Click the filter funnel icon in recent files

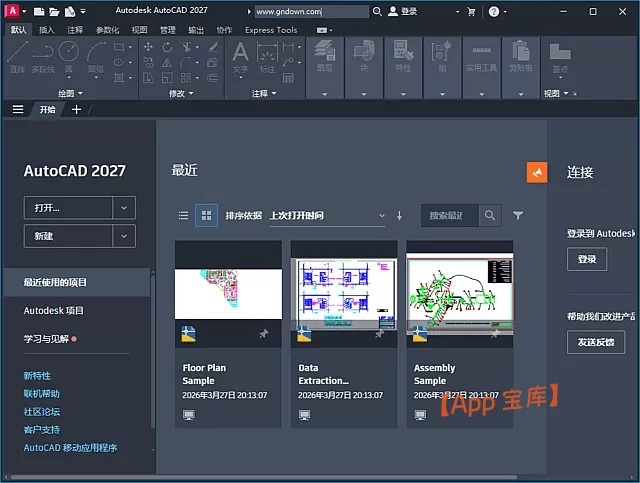(518, 215)
